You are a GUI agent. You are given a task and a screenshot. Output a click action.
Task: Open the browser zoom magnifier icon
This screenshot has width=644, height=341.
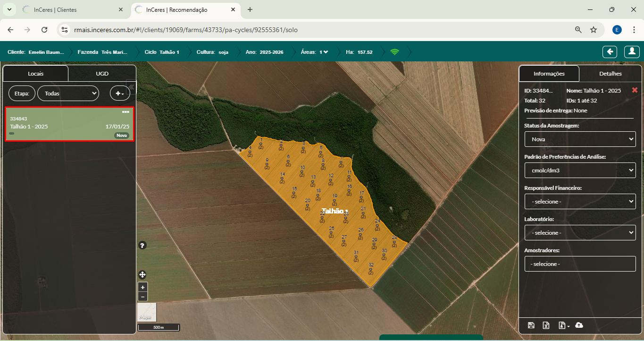click(x=578, y=30)
